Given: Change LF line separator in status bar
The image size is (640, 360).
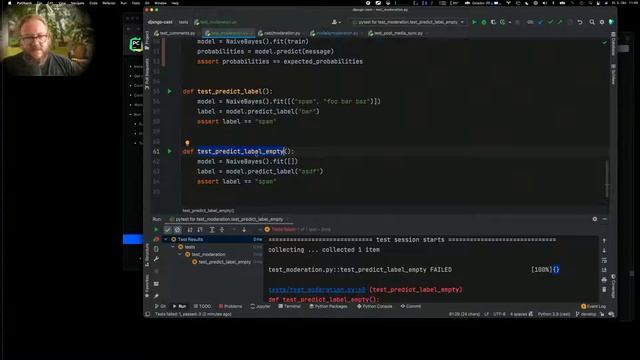Looking at the screenshot, I should click(x=486, y=314).
